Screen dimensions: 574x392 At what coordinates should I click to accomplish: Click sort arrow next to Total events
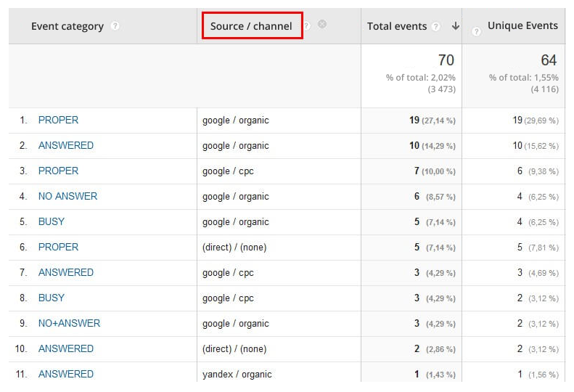[x=455, y=26]
